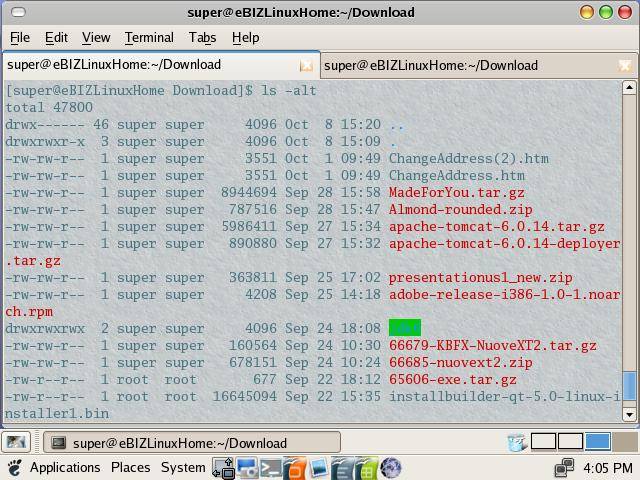The height and width of the screenshot is (480, 640).
Task: Expand the Places menu
Action: click(130, 467)
